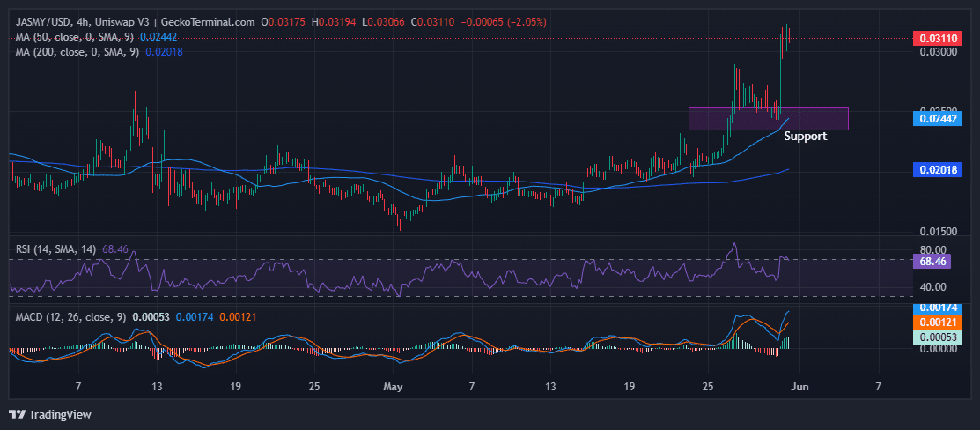Click the Support text annotation
980x430 pixels.
805,136
